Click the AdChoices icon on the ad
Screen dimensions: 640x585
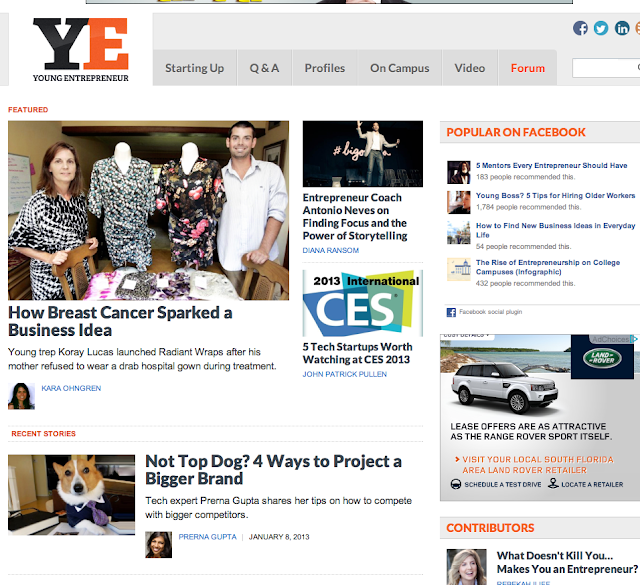click(633, 339)
